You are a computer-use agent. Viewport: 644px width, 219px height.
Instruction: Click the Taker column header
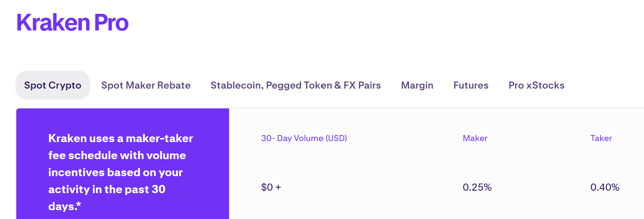(601, 138)
